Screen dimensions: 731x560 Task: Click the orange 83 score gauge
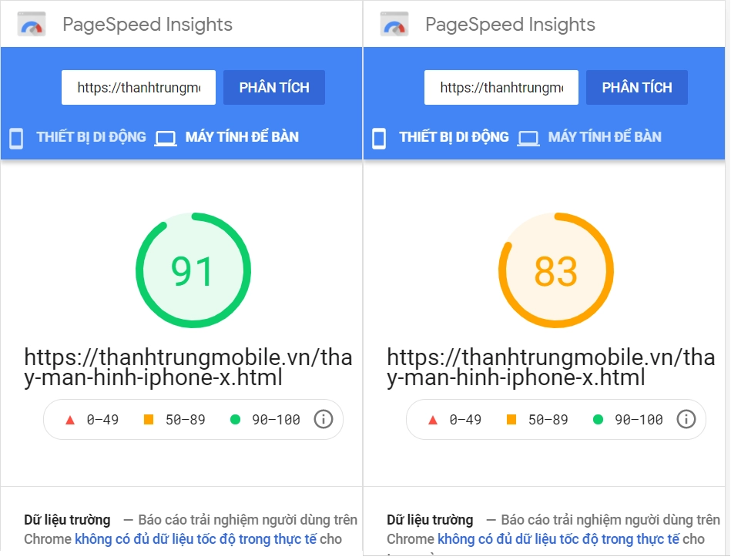click(x=555, y=271)
